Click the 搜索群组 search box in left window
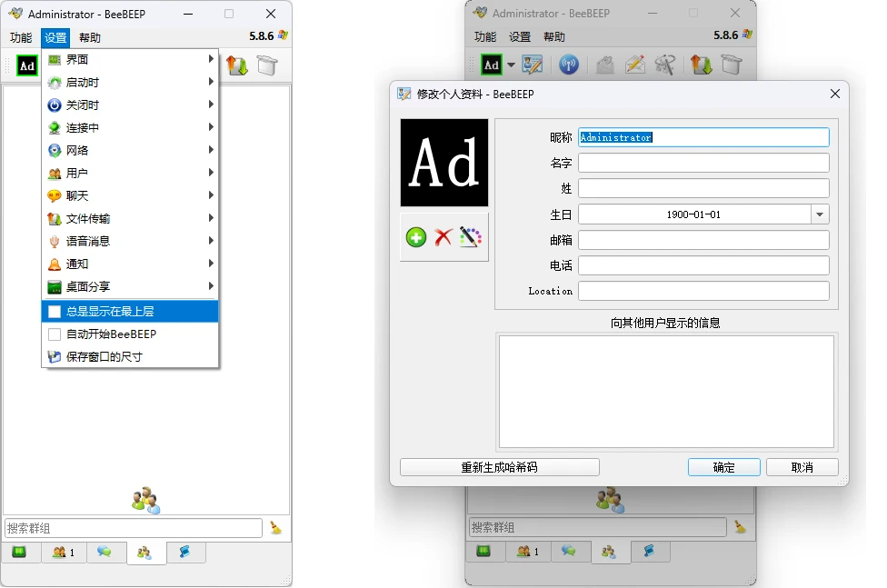The image size is (887, 588). click(x=134, y=528)
